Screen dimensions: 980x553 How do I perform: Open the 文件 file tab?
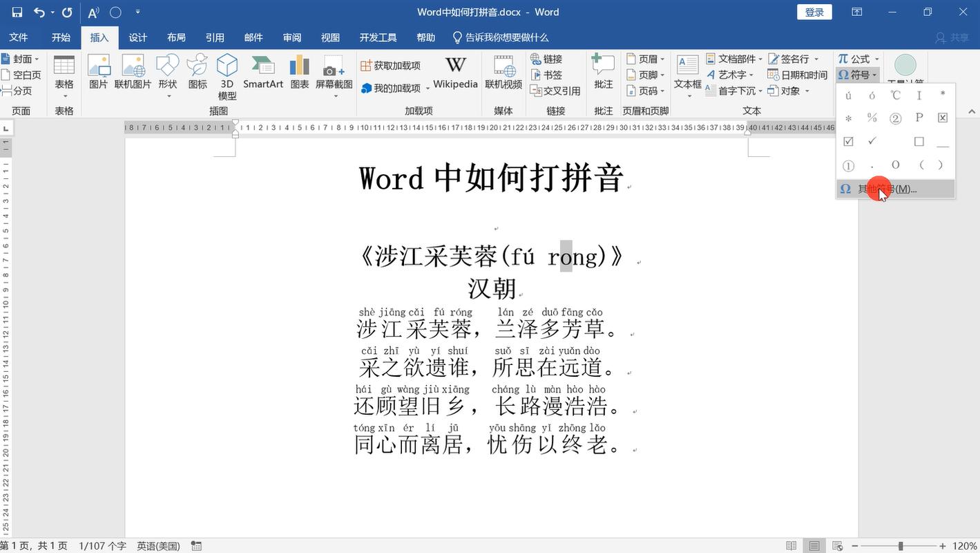pyautogui.click(x=19, y=37)
